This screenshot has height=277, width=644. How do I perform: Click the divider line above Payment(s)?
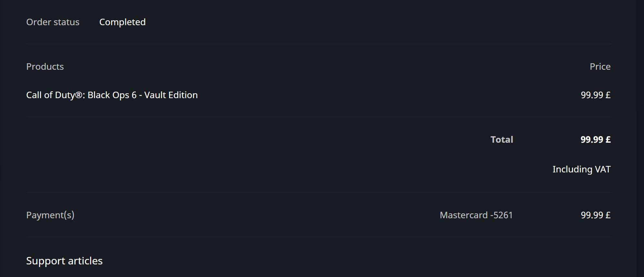pos(318,192)
